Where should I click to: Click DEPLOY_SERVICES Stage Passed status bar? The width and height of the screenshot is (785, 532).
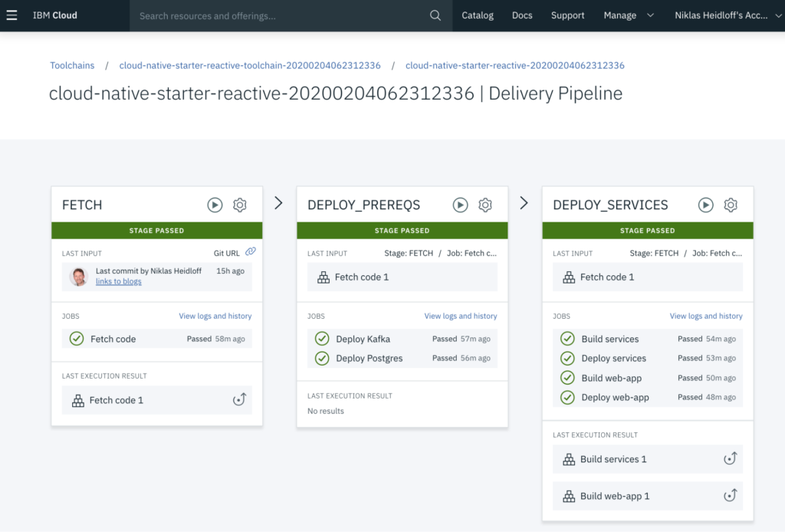coord(647,231)
